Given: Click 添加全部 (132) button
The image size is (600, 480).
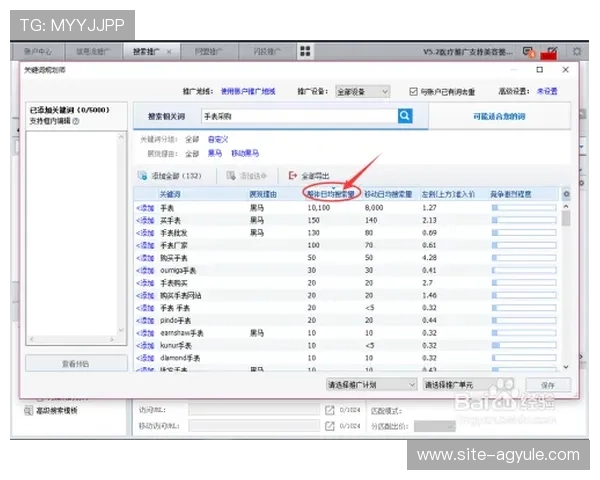Looking at the screenshot, I should tap(169, 176).
